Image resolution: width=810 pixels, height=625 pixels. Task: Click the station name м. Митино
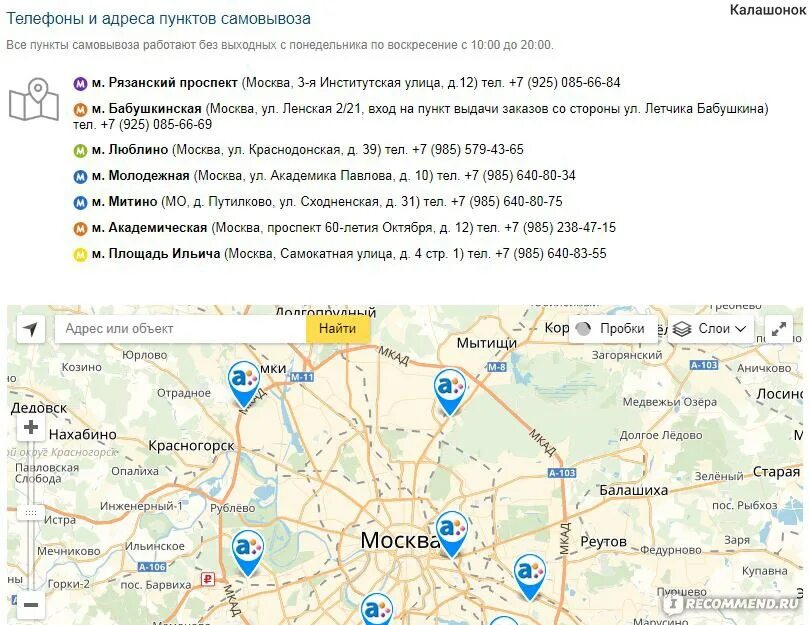pyautogui.click(x=124, y=202)
